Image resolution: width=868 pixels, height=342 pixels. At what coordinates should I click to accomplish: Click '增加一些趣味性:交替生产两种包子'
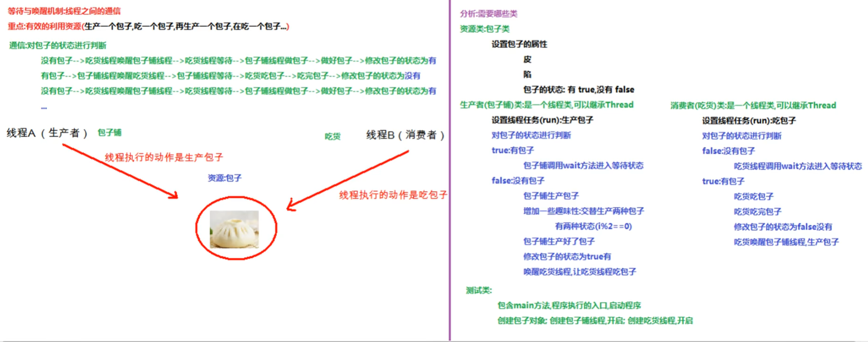[x=584, y=211]
